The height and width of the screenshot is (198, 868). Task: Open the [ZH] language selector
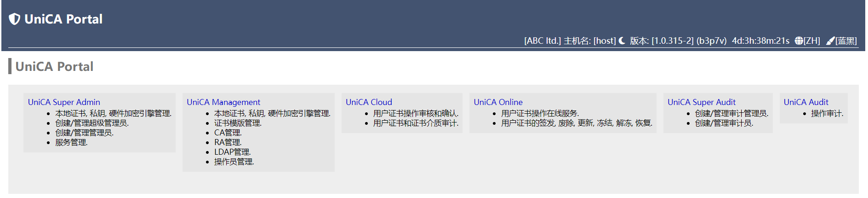point(812,41)
